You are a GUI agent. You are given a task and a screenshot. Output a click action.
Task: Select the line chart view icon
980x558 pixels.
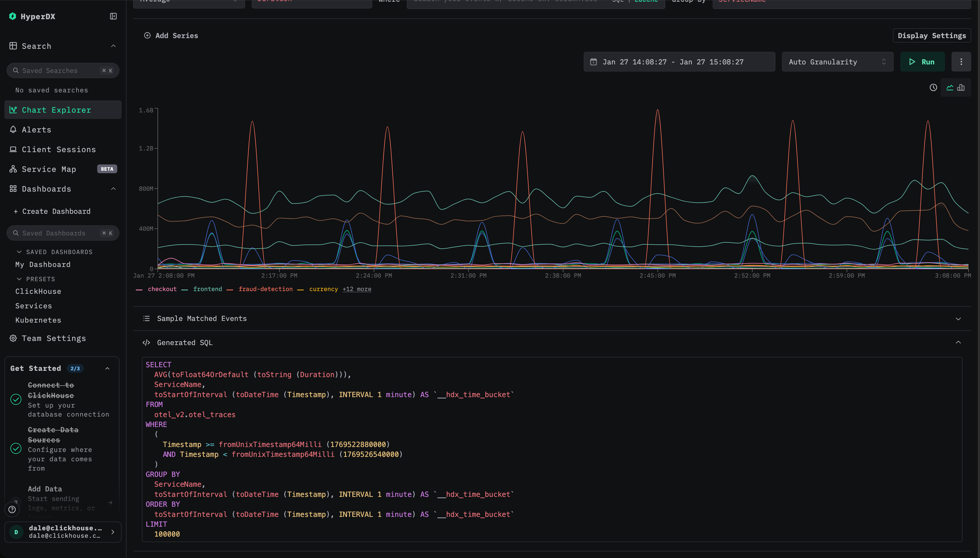click(x=950, y=87)
